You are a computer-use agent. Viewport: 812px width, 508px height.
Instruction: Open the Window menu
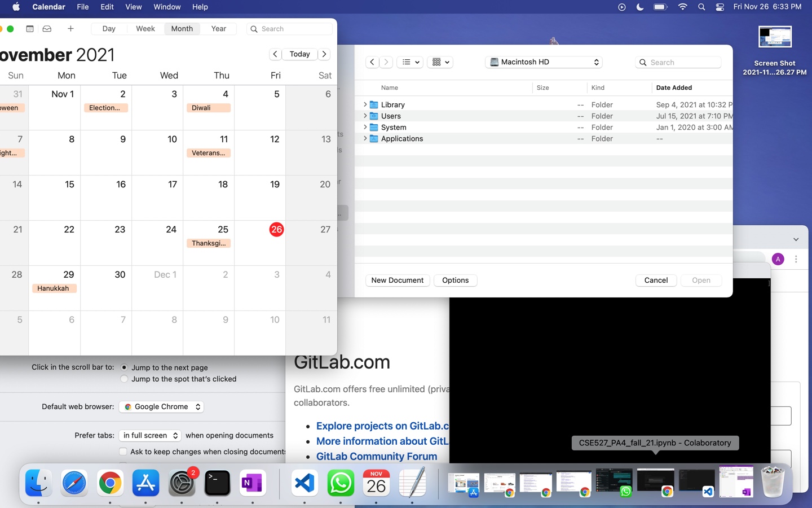coord(167,7)
